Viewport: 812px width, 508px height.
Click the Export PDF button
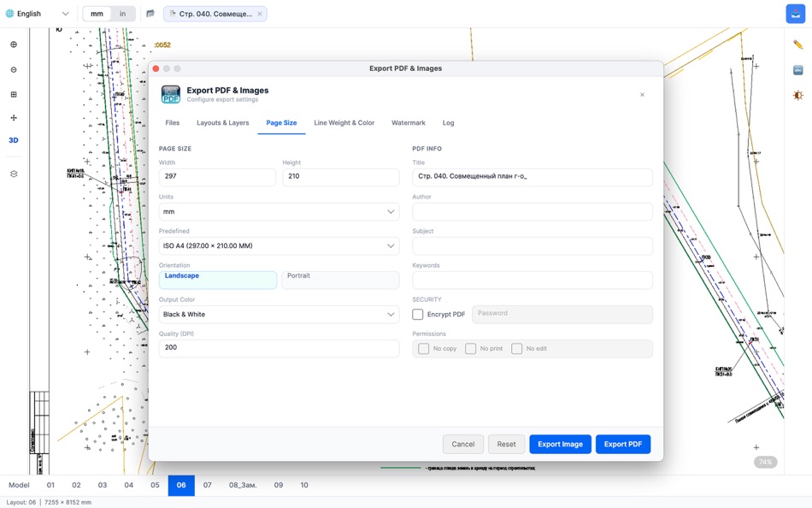click(623, 444)
